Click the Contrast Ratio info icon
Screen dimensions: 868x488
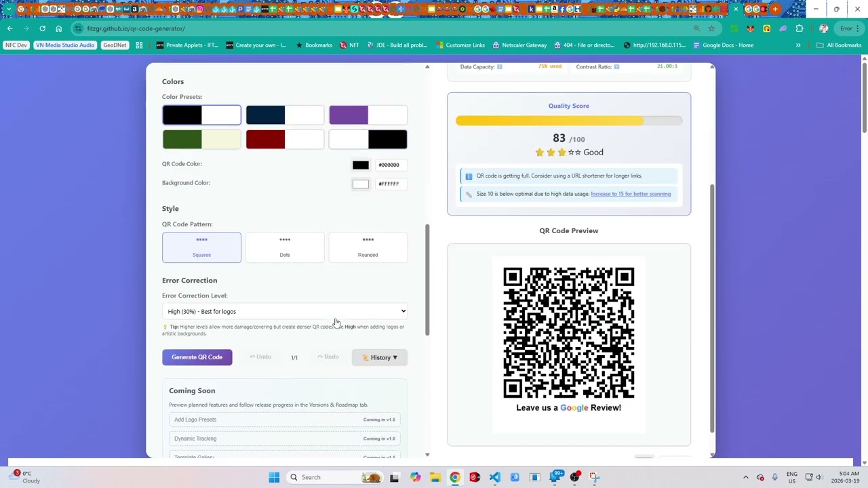point(616,66)
